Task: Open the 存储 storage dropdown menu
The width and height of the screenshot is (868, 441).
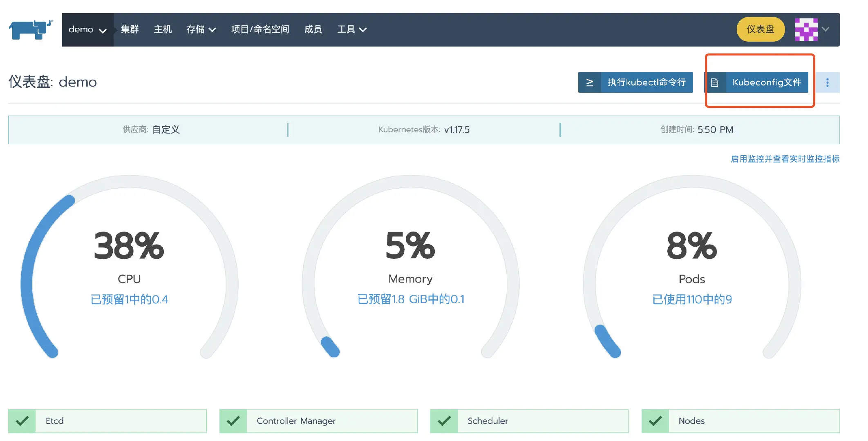Action: coord(201,29)
